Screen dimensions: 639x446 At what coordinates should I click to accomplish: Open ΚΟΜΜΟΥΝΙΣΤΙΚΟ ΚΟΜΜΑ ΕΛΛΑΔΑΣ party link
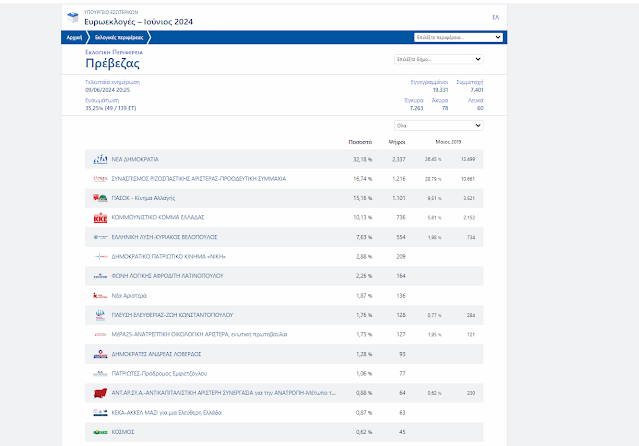[158, 218]
